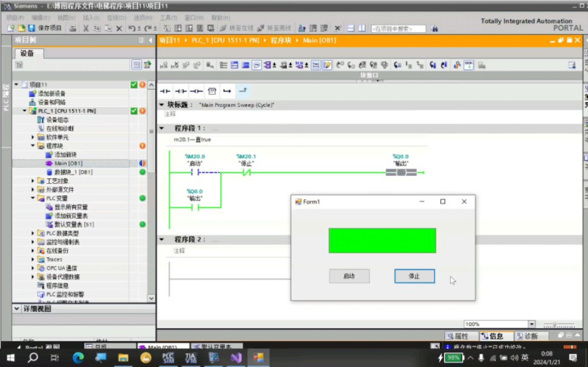Insert an output coil into the rung

[x=195, y=91]
